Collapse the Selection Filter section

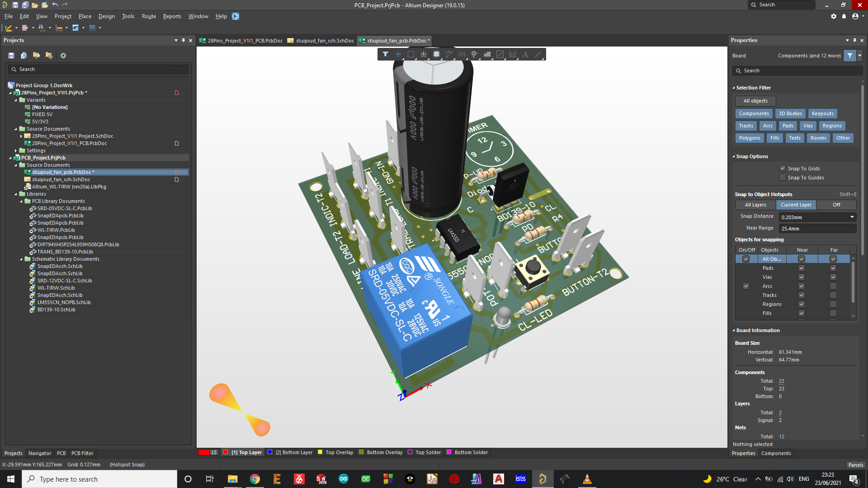click(734, 88)
